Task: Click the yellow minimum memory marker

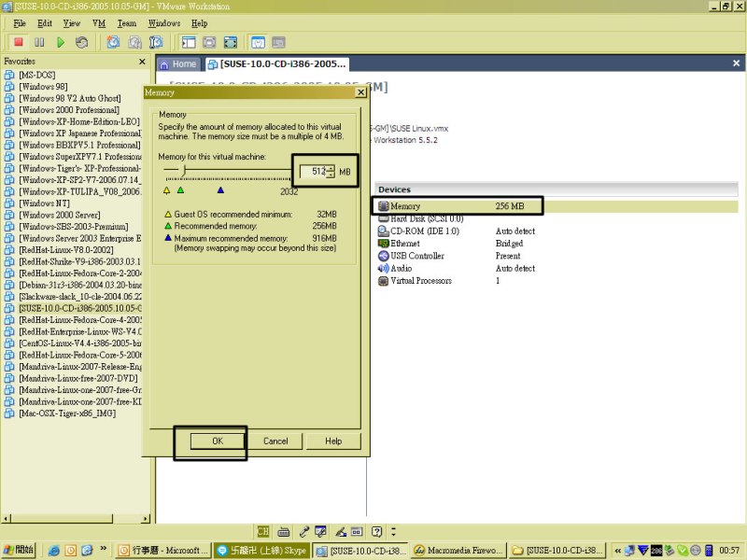Action: click(166, 190)
